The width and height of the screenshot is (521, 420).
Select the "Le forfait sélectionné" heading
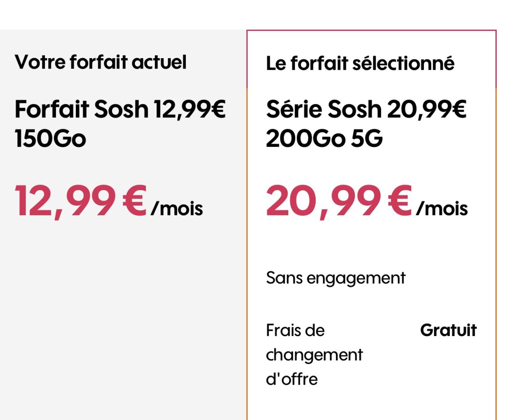click(360, 63)
